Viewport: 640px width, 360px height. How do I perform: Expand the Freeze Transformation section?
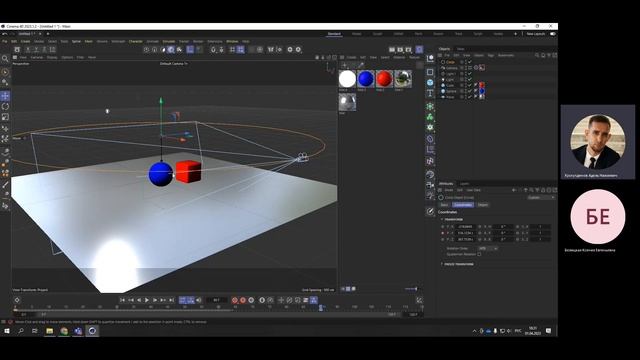pyautogui.click(x=442, y=264)
